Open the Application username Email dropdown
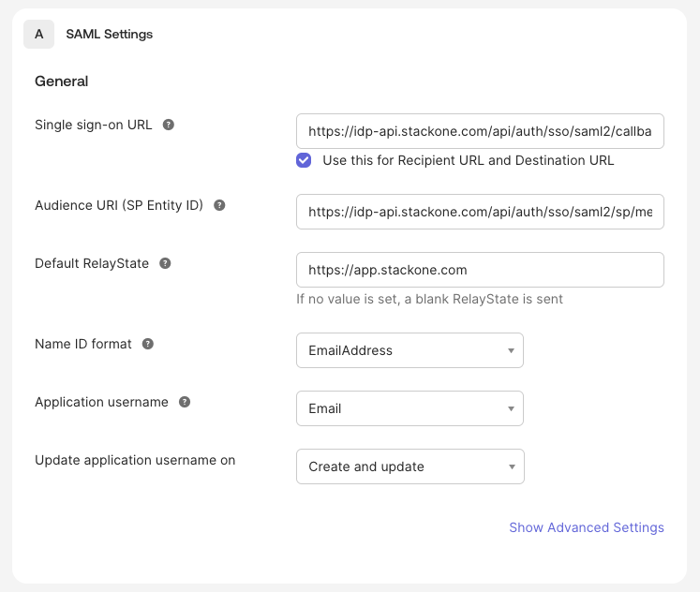Screen dimensions: 700x592 (410, 408)
